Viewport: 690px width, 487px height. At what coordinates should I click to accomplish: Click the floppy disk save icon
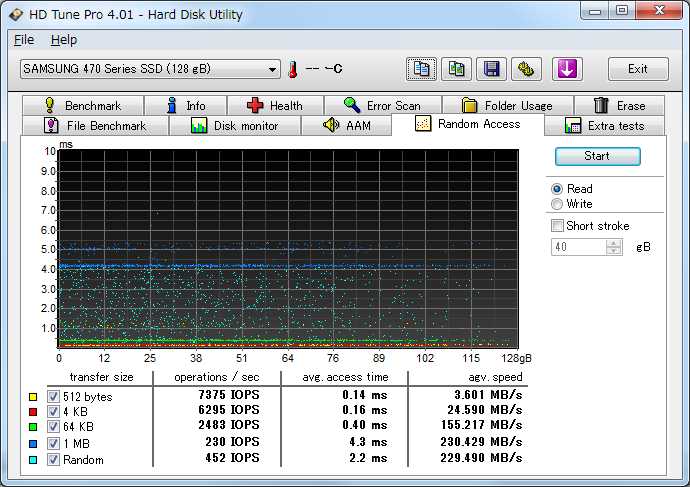click(491, 69)
